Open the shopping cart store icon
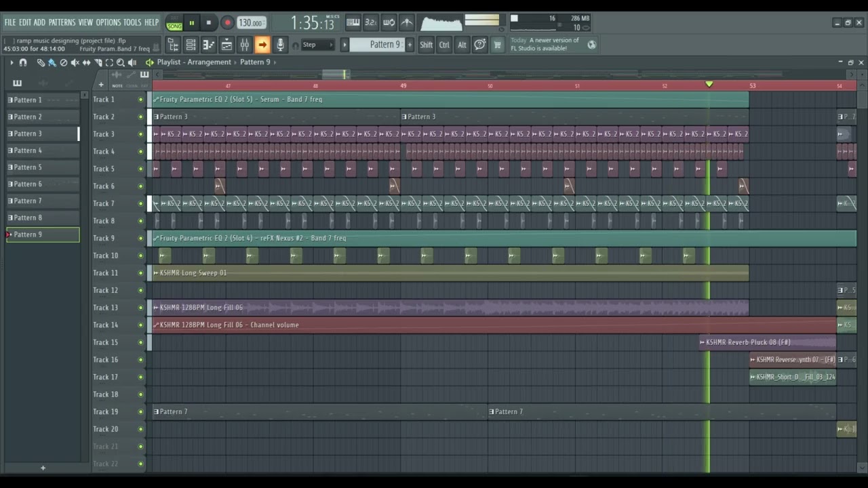Viewport: 868px width, 488px height. pos(497,45)
